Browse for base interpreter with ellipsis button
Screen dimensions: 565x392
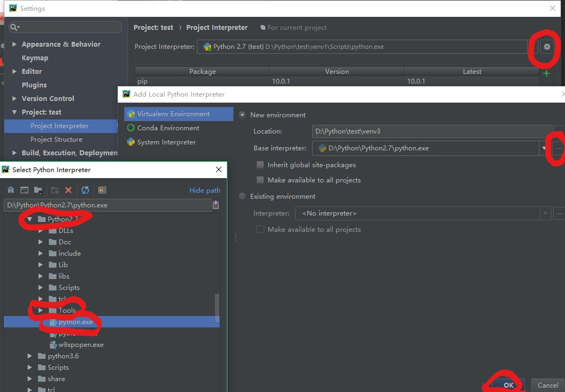point(559,148)
